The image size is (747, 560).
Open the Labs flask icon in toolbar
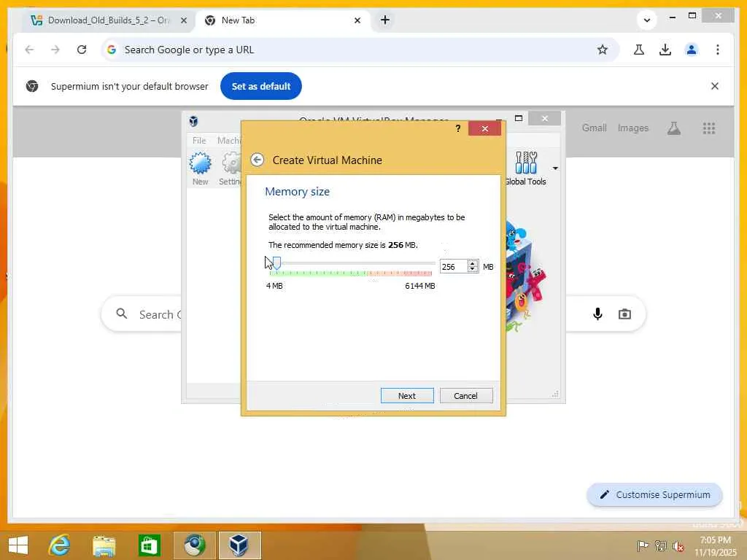[639, 50]
